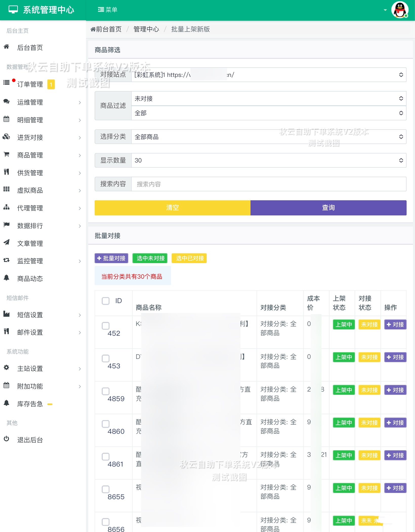Screen dimensions: 415x532
Task: Click the chat icon for 运维管理
Action: [x=6, y=102]
